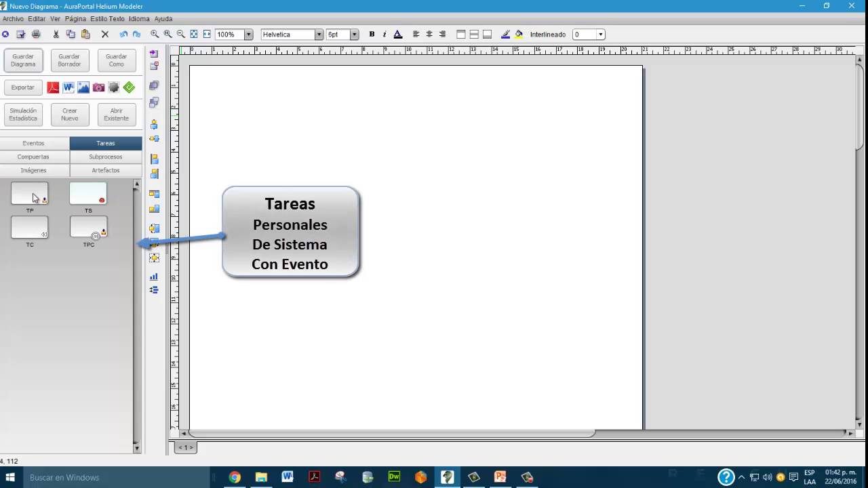The height and width of the screenshot is (488, 868).
Task: Switch to the Subprocesos tab
Action: coord(106,157)
